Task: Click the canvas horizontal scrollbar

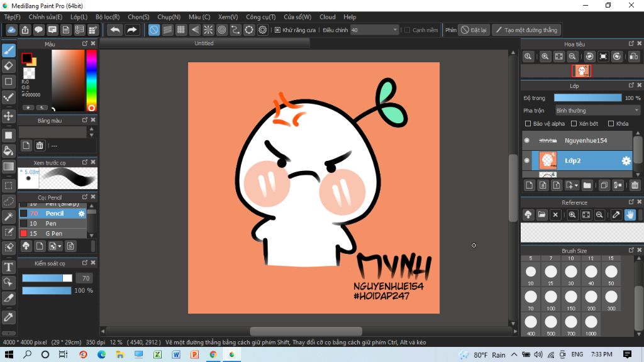Action: tap(306, 331)
